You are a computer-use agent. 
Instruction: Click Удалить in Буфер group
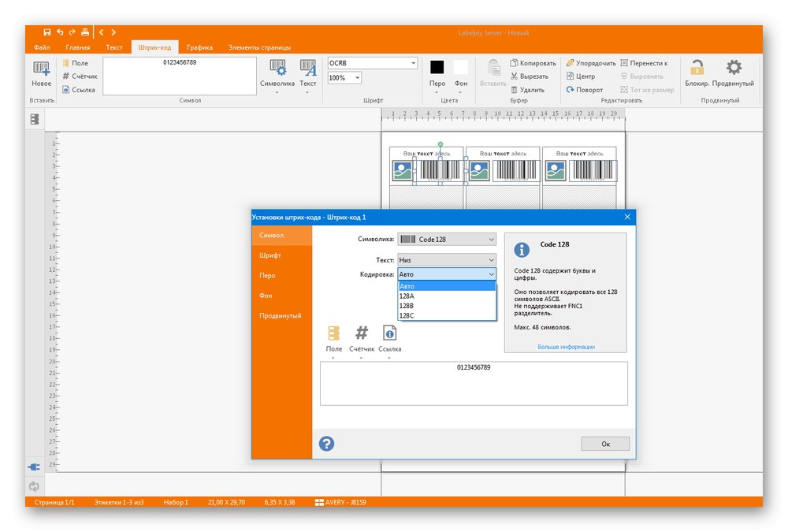point(527,90)
